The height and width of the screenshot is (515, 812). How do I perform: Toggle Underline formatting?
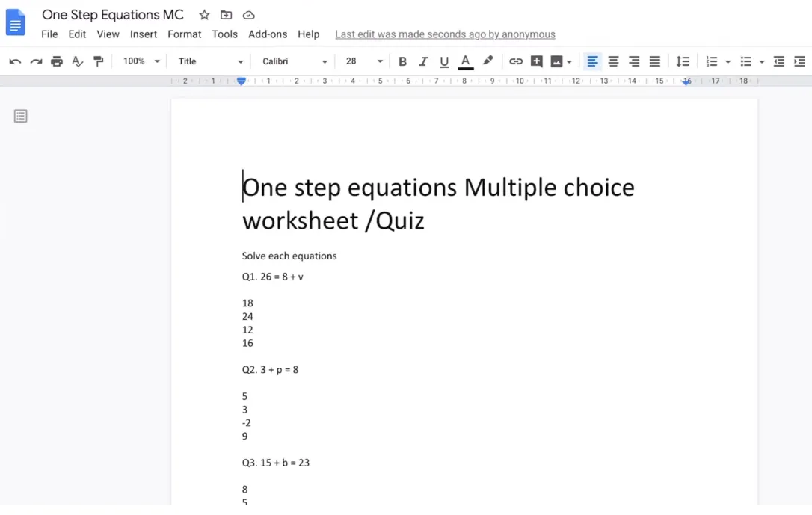tap(444, 61)
